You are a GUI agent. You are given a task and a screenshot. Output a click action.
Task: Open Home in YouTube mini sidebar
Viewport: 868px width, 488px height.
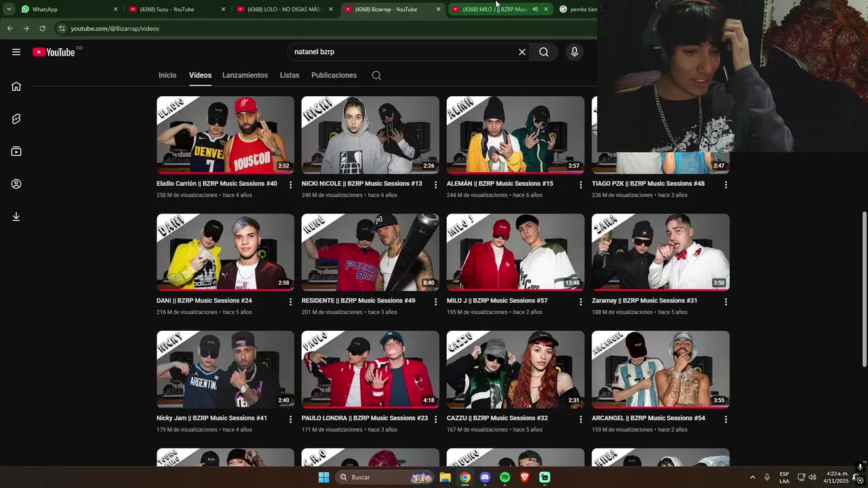pos(16,86)
